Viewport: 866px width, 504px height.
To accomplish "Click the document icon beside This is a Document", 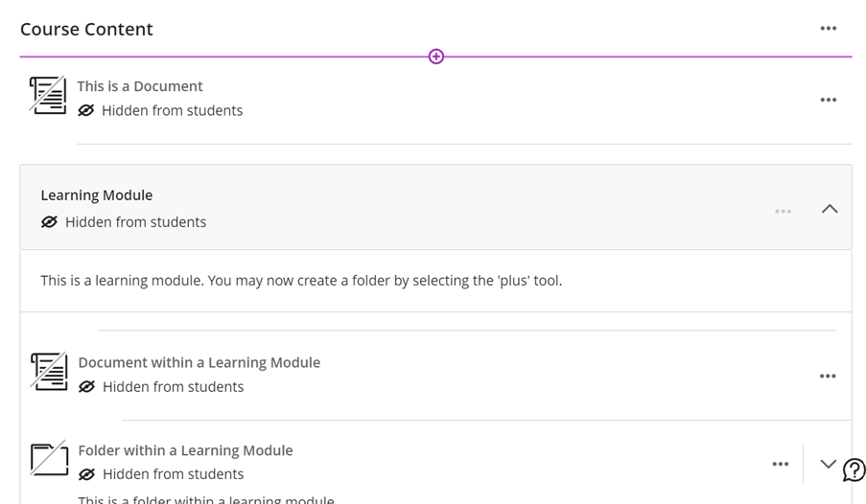I will pyautogui.click(x=48, y=96).
